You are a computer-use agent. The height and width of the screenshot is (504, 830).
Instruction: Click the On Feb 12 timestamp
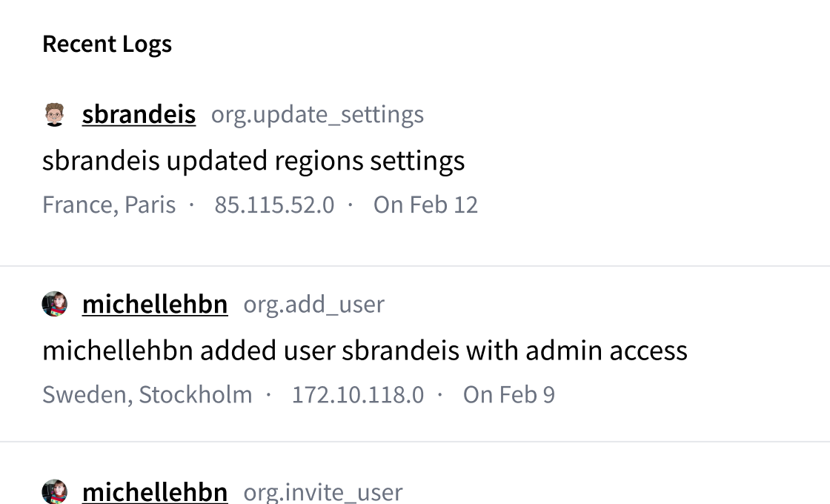click(425, 204)
